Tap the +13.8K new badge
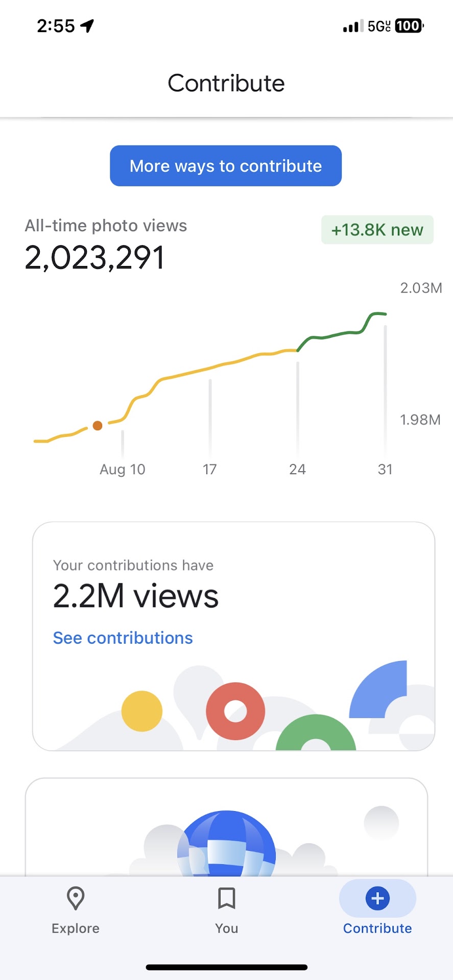This screenshot has height=980, width=453. tap(377, 230)
